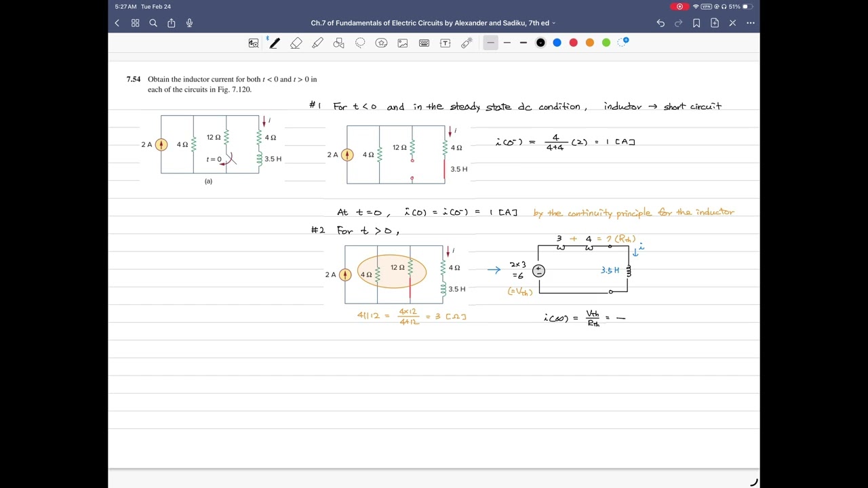The width and height of the screenshot is (868, 488).
Task: Pick the red pen color
Action: pyautogui.click(x=573, y=43)
